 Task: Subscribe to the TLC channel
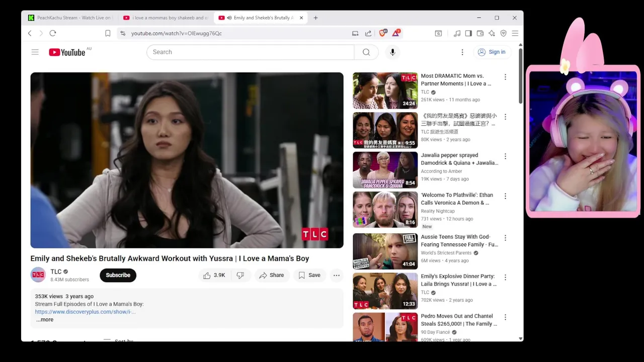[118, 275]
